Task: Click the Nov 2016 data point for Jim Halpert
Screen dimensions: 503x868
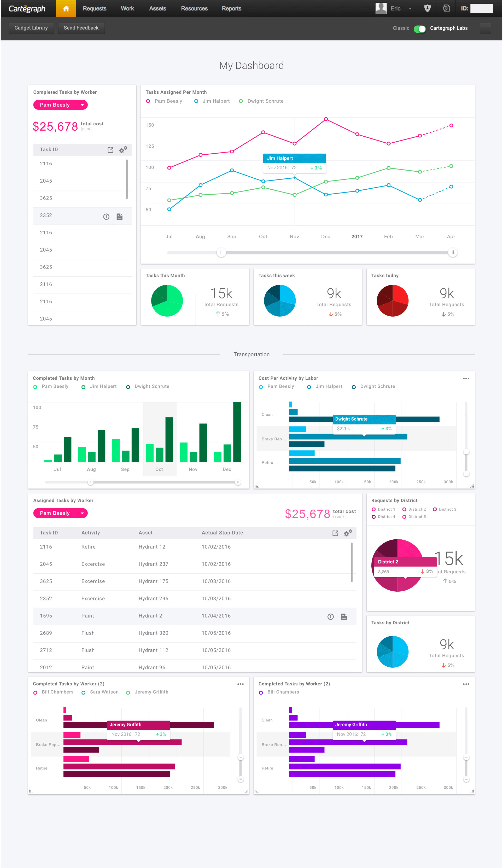Action: click(x=294, y=178)
